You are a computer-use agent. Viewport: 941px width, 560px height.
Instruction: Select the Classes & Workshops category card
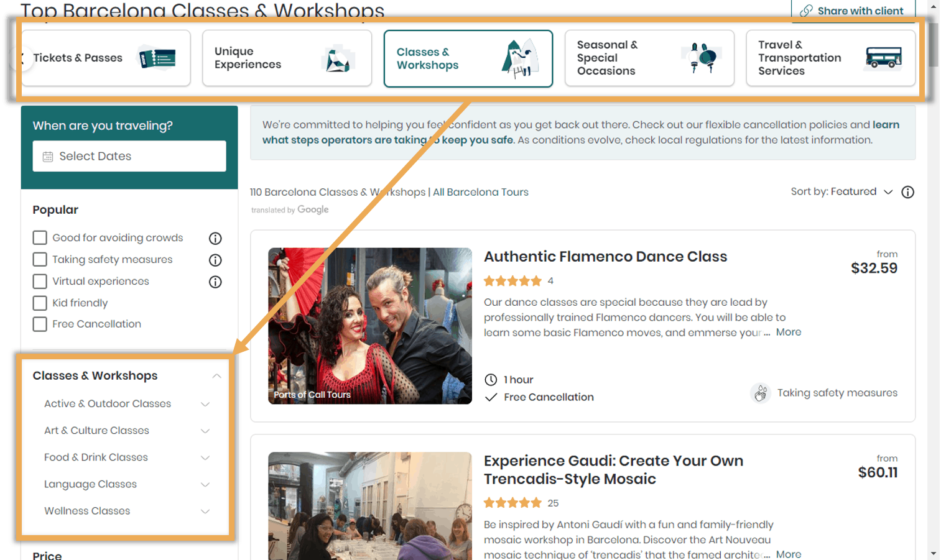[468, 58]
